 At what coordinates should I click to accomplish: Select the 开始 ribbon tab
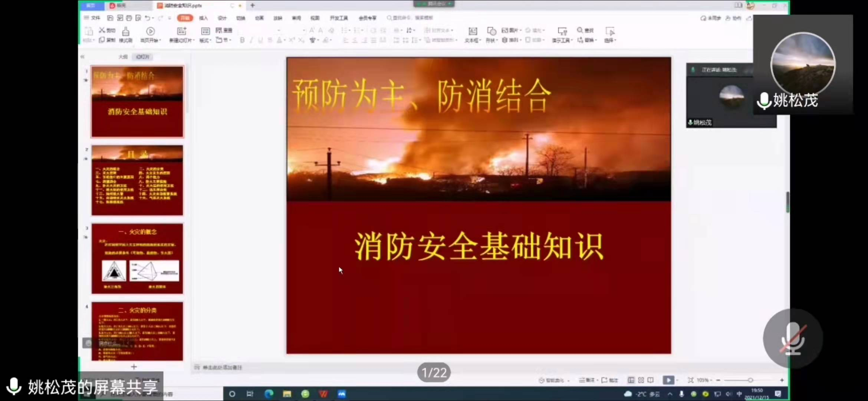(x=185, y=18)
